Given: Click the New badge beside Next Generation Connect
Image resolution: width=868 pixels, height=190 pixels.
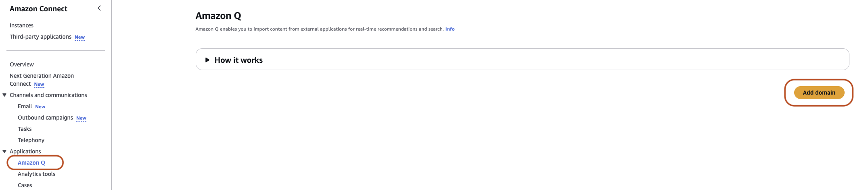Looking at the screenshot, I should pyautogui.click(x=39, y=85).
